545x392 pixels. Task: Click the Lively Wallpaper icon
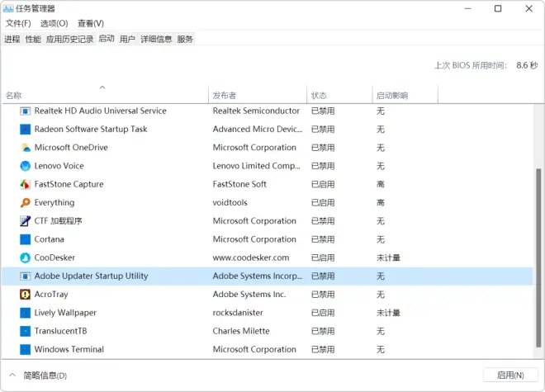(x=26, y=313)
